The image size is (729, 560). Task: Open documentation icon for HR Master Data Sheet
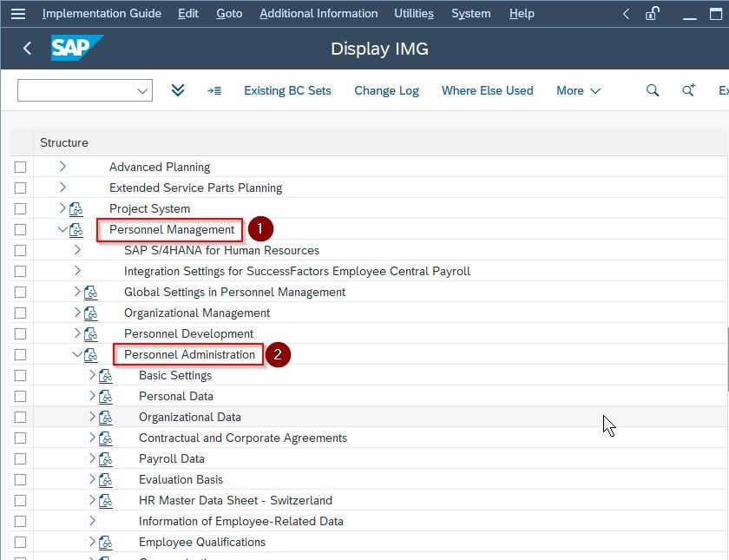tap(106, 501)
